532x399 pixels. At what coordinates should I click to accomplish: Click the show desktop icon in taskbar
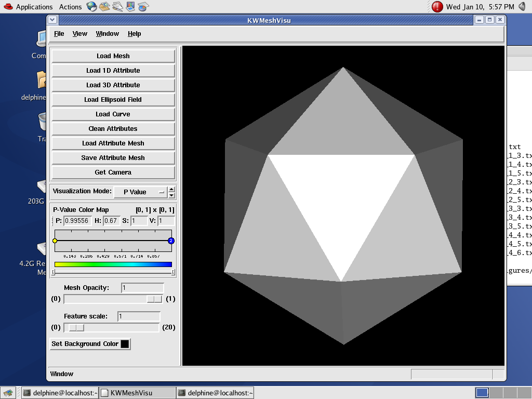coord(8,393)
